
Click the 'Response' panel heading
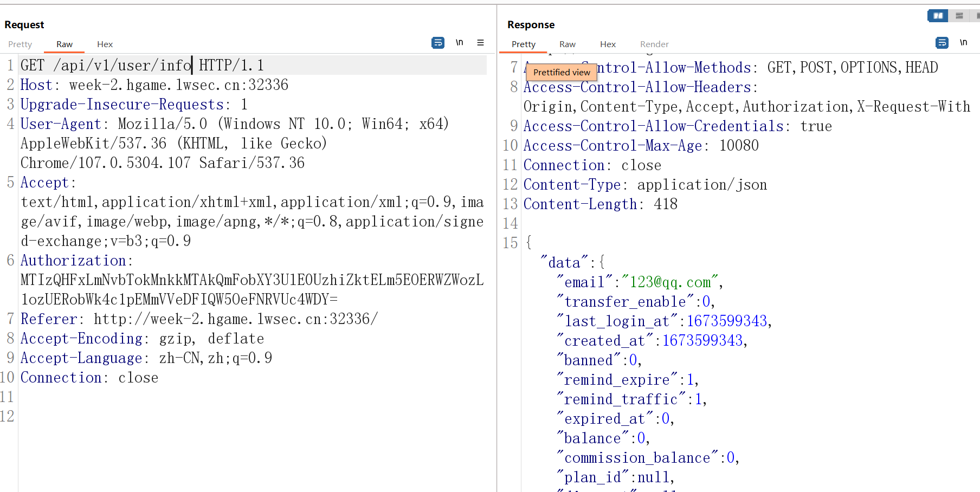pos(531,25)
